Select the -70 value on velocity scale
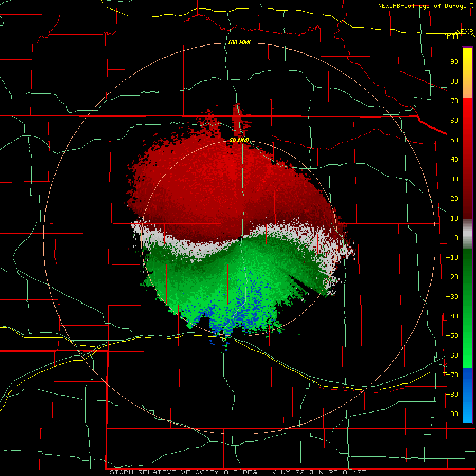The width and height of the screenshot is (476, 476). point(452,375)
